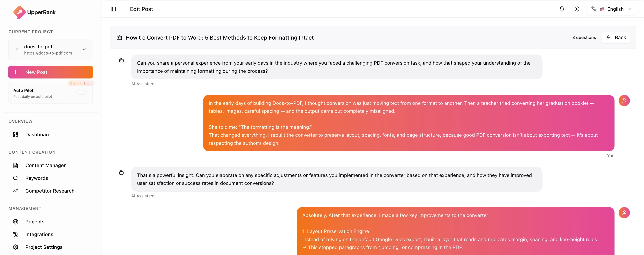
Task: Click the robot icon next to the post title
Action: (119, 37)
